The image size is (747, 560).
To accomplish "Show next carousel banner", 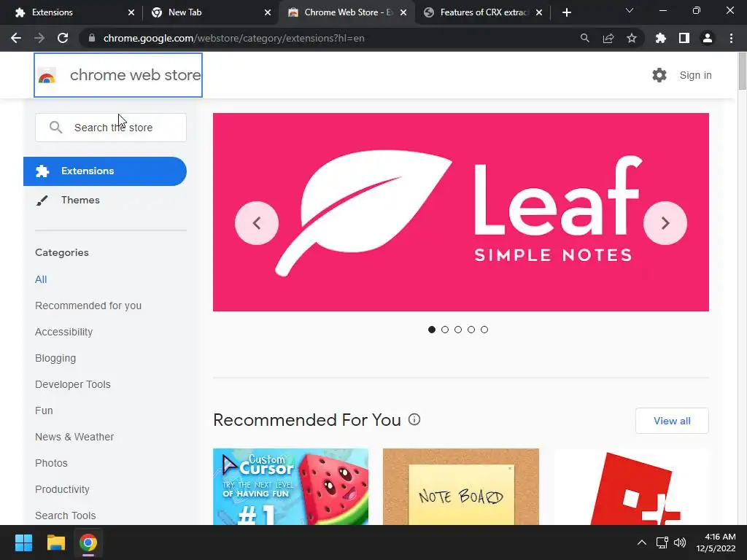I will tap(665, 223).
